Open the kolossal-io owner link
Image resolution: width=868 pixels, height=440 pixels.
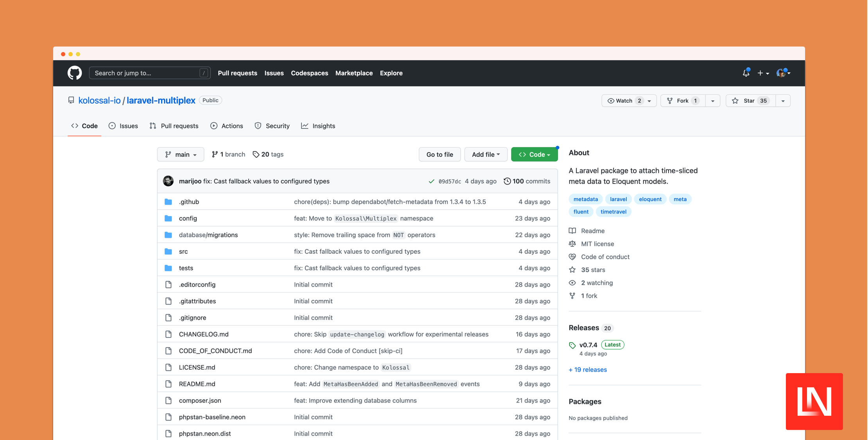[x=99, y=101]
